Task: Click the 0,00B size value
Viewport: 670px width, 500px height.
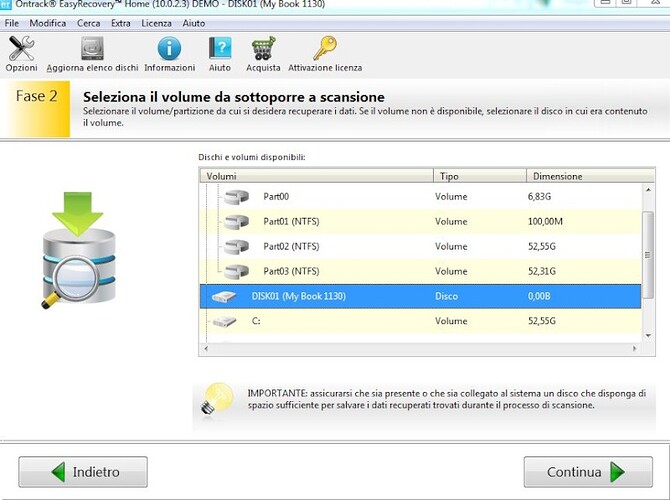Action: pyautogui.click(x=539, y=296)
